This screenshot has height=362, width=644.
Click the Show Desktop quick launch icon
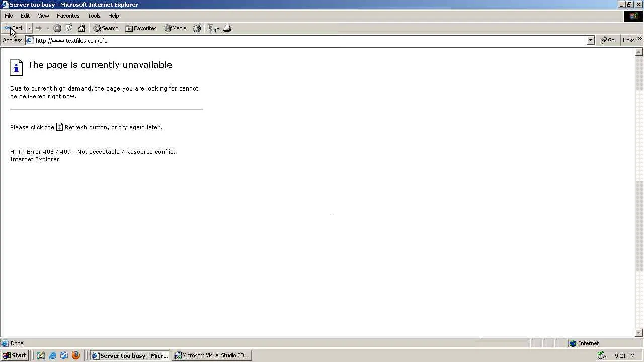[x=41, y=355]
